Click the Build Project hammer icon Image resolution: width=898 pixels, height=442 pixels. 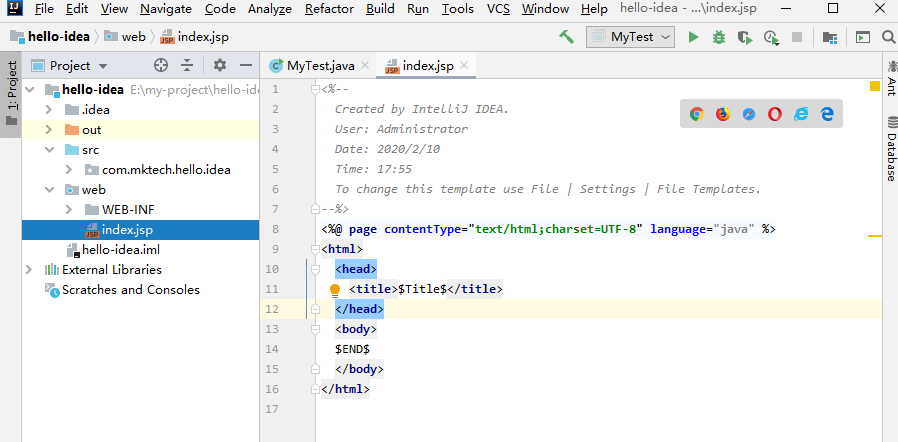tap(566, 37)
